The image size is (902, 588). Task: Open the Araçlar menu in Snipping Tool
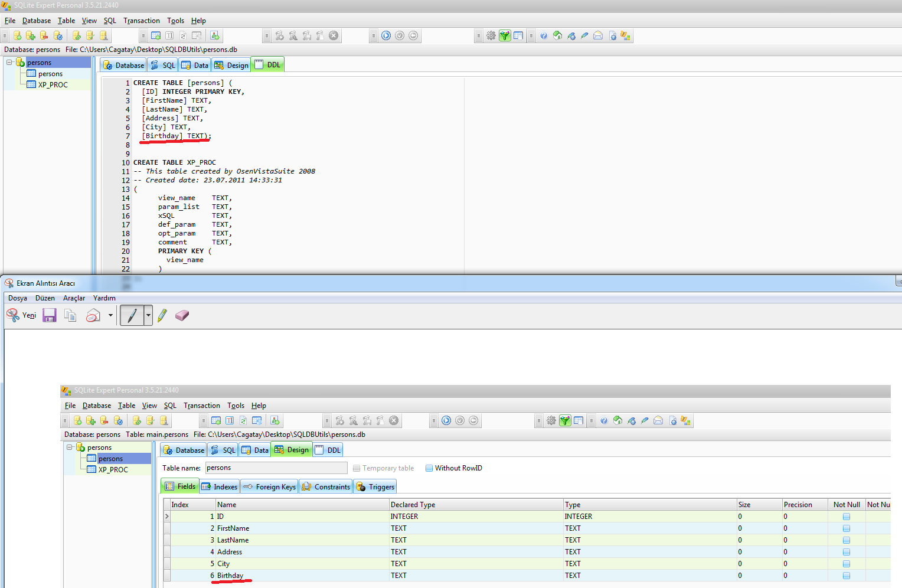coord(74,298)
